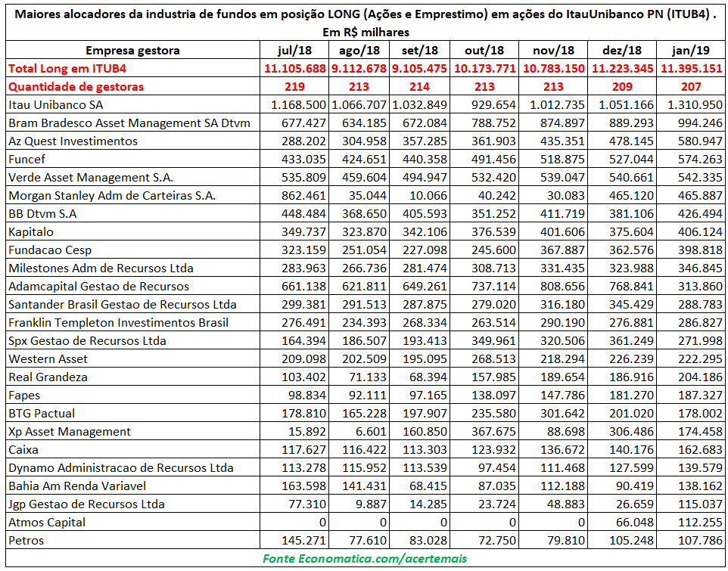Screen dimensions: 728x571
Task: Click Petros value 107.786
Action: [700, 541]
